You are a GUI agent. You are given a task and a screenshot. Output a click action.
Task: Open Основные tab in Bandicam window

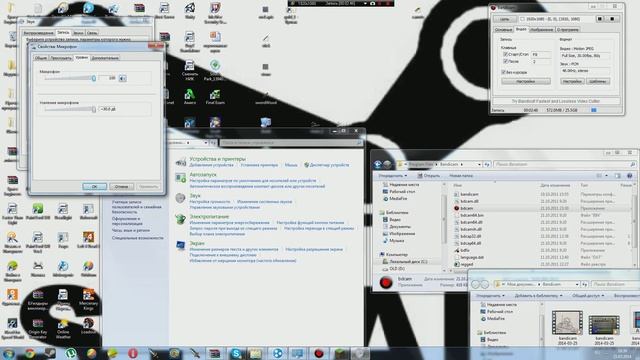(503, 30)
